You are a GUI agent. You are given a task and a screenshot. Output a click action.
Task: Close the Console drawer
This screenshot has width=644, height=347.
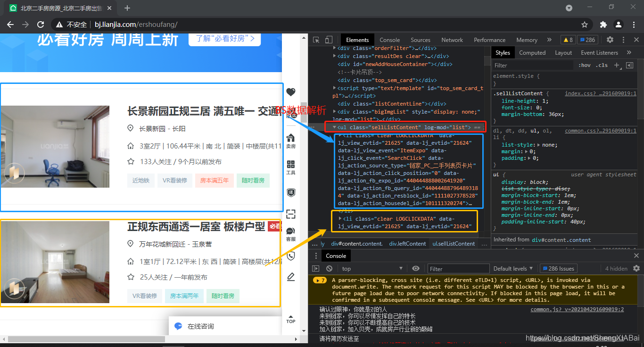point(636,256)
